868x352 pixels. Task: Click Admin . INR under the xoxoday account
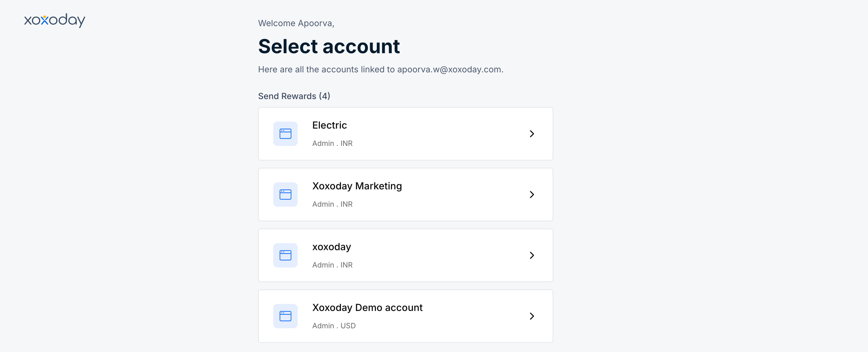(332, 265)
